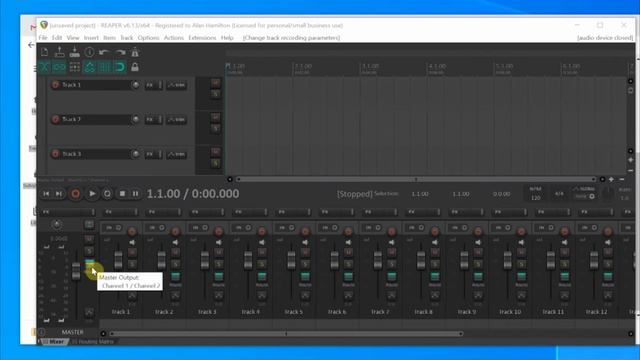Mute Track 1 in track panel
The image size is (640, 360).
point(216,83)
